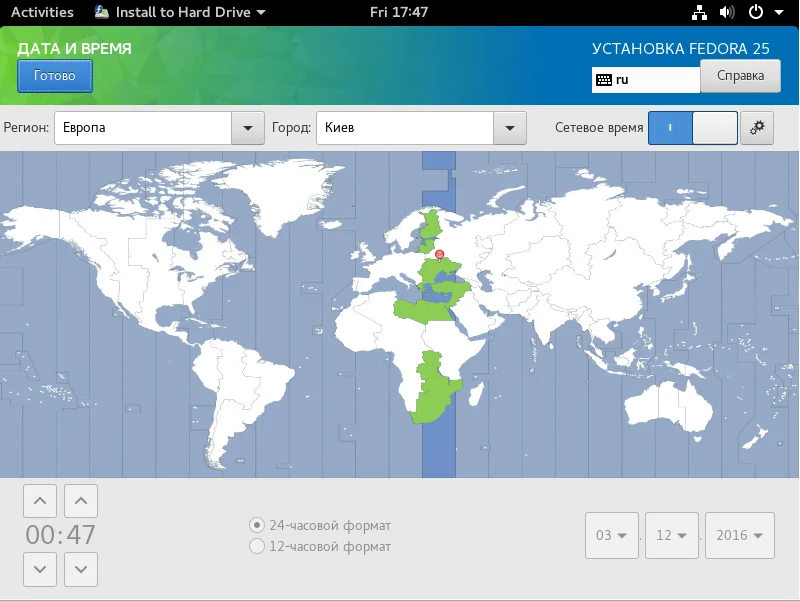This screenshot has width=800, height=601.
Task: Open the day dropdown showing 03
Action: [x=612, y=535]
